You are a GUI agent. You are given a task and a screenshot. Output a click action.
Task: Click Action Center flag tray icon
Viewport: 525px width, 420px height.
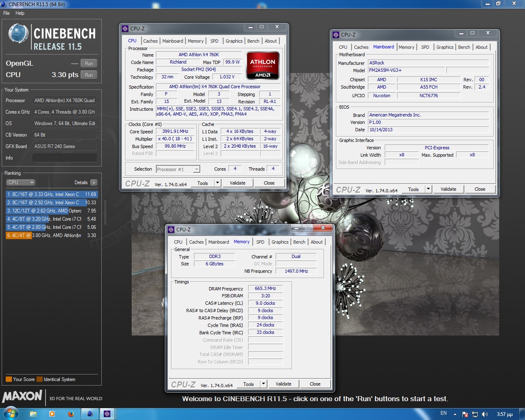point(465,414)
